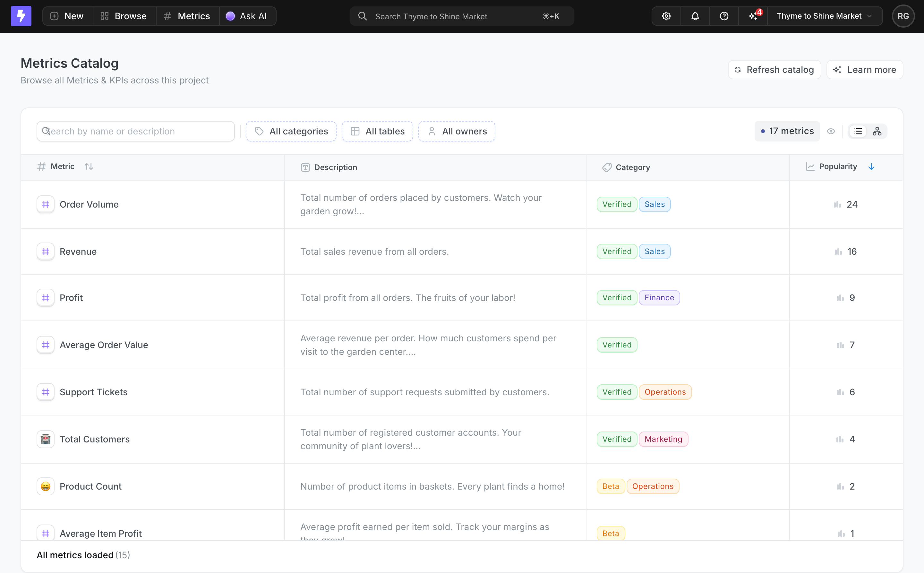This screenshot has width=924, height=573.
Task: Click the Revenue metric hash icon
Action: point(46,252)
